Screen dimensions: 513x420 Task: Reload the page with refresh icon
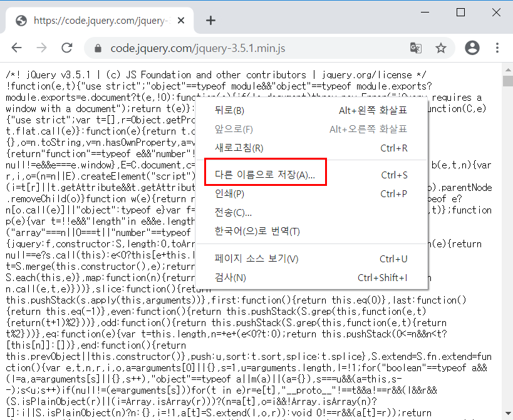[67, 48]
